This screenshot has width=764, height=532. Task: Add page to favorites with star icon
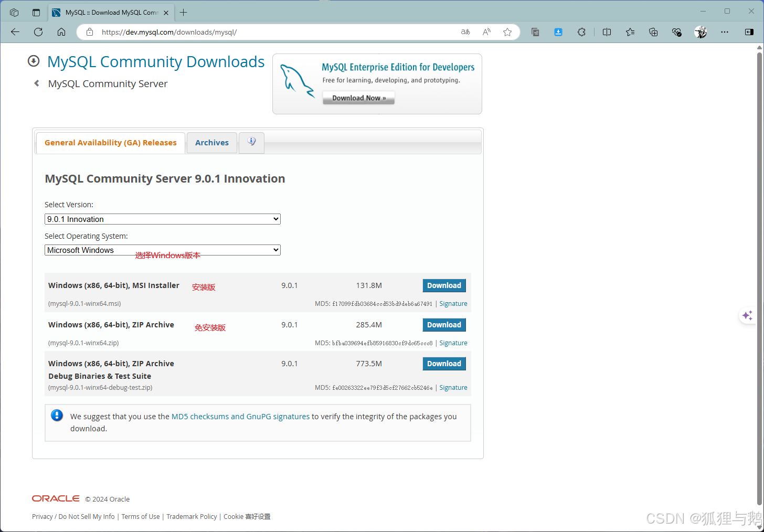click(x=507, y=32)
